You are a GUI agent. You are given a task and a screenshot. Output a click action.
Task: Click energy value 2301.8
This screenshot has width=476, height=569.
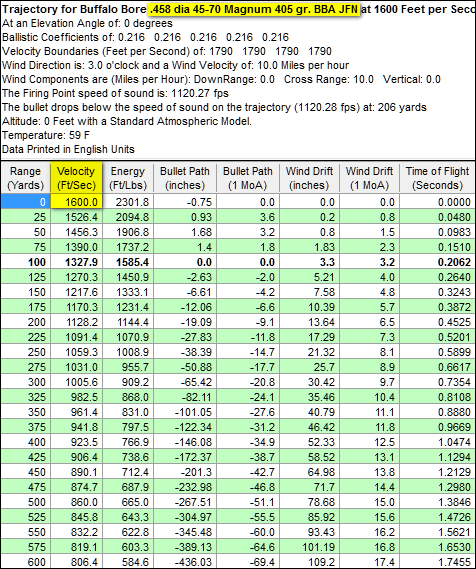(x=128, y=201)
